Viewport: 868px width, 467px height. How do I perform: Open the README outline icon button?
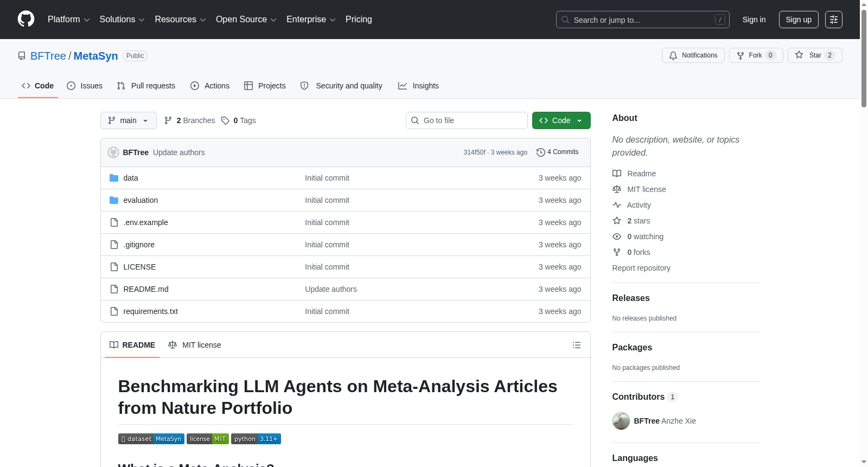577,345
